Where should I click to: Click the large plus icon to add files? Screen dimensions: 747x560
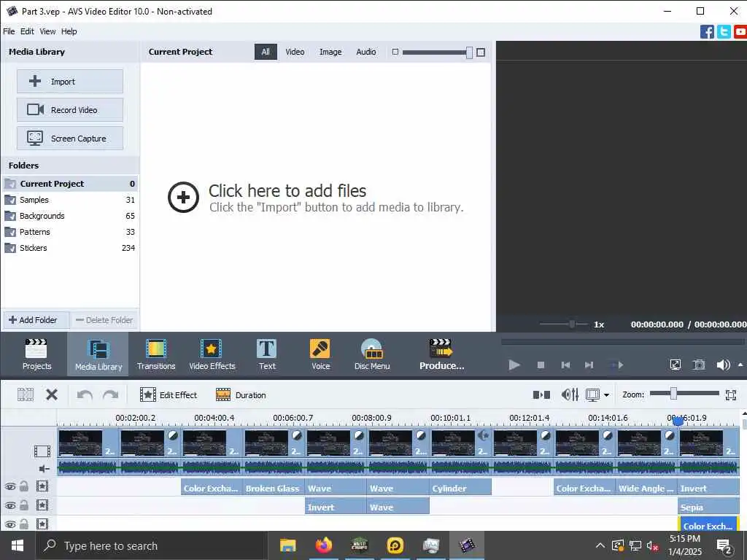[183, 197]
